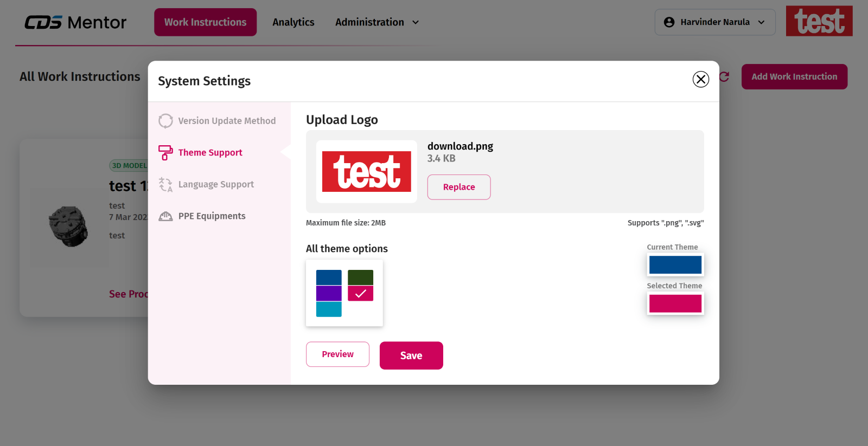Click the CDS Mentor logo

tap(75, 22)
